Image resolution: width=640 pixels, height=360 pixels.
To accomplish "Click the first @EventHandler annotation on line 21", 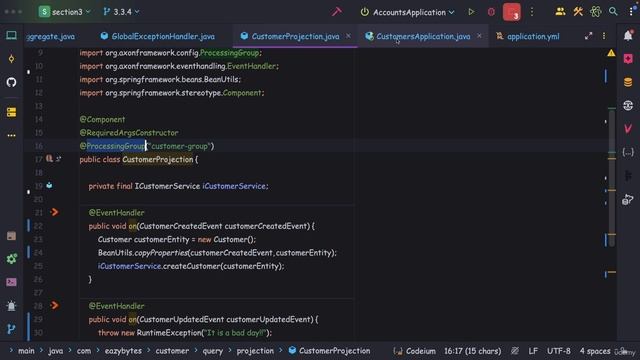I will pyautogui.click(x=116, y=213).
